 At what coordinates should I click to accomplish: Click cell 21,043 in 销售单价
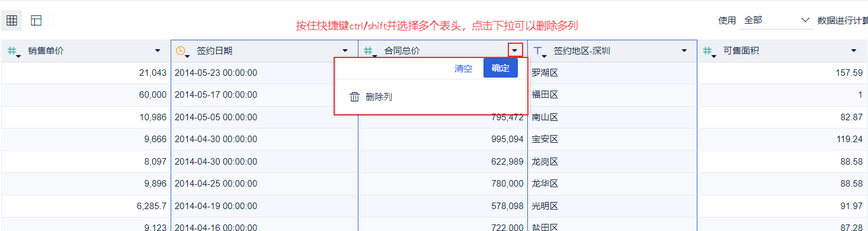coord(86,73)
